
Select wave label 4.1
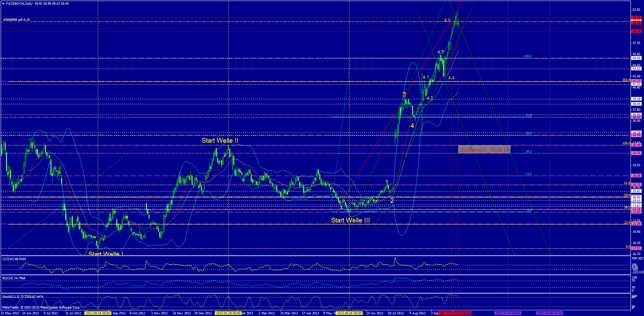(426, 77)
